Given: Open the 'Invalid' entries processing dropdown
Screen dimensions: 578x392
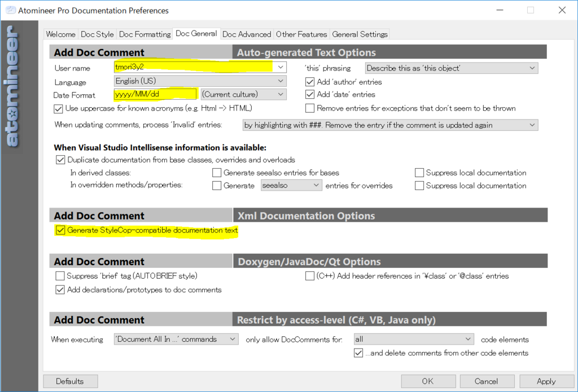Looking at the screenshot, I should [391, 125].
